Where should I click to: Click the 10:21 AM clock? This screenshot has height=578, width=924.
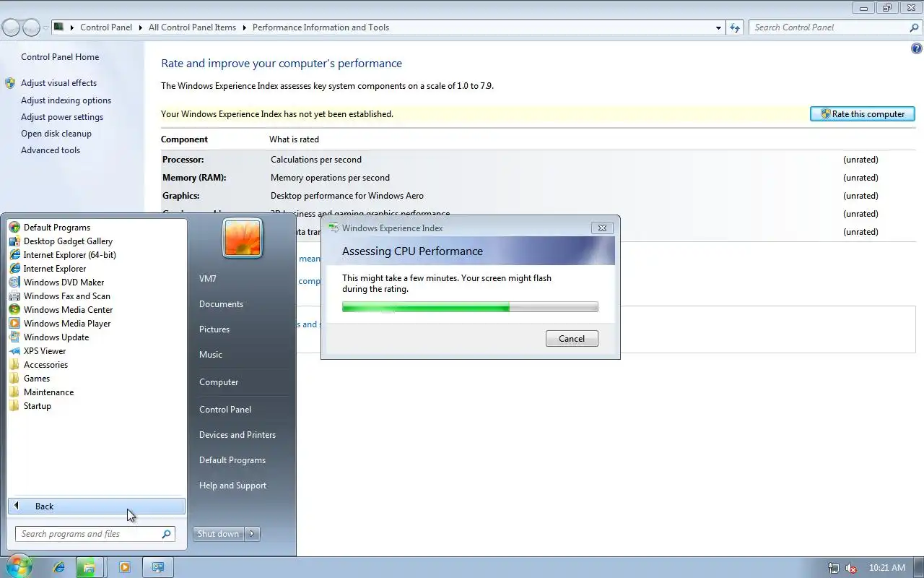coord(887,568)
